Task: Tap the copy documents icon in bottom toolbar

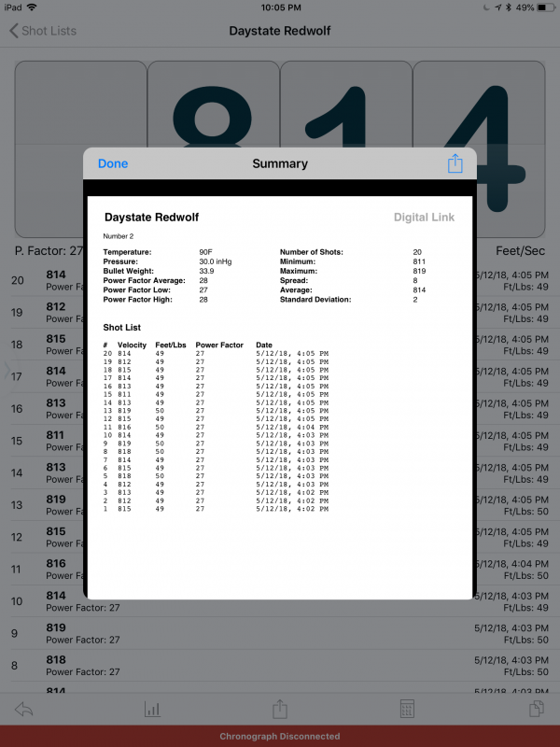Action: [x=536, y=709]
